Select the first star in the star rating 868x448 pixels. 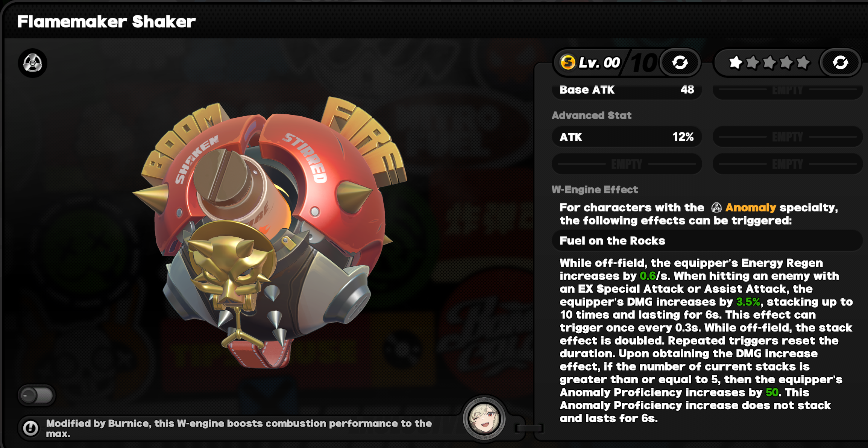tap(736, 62)
